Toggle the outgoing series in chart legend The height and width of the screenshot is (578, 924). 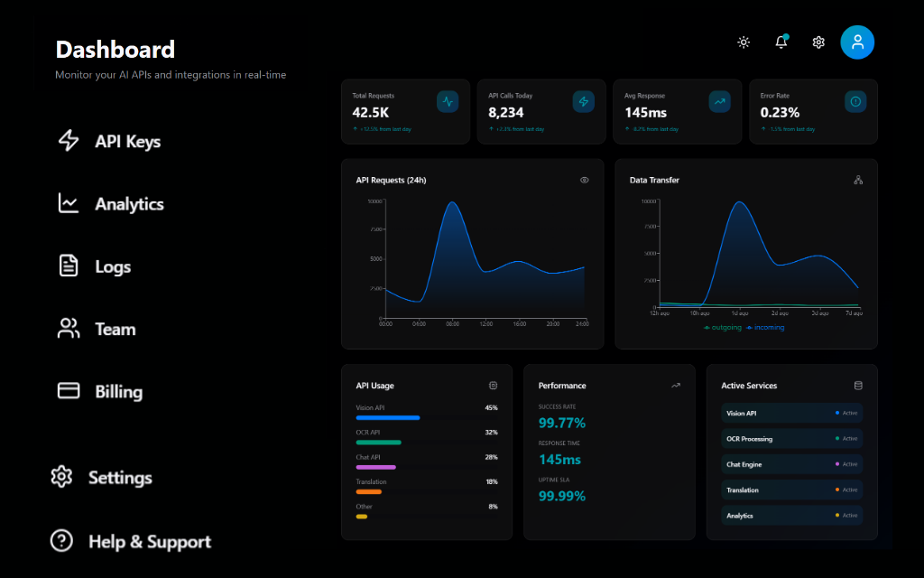723,327
